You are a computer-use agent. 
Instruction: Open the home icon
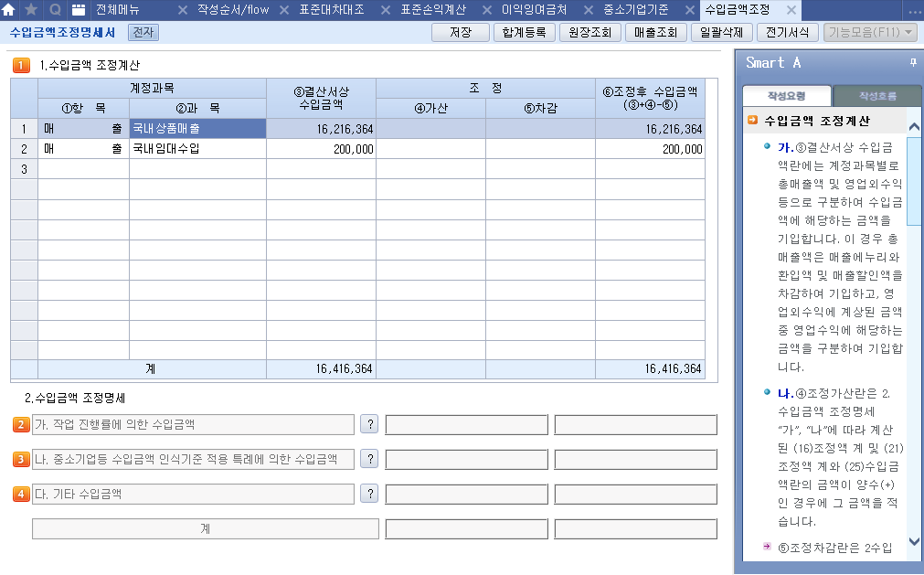pyautogui.click(x=8, y=9)
